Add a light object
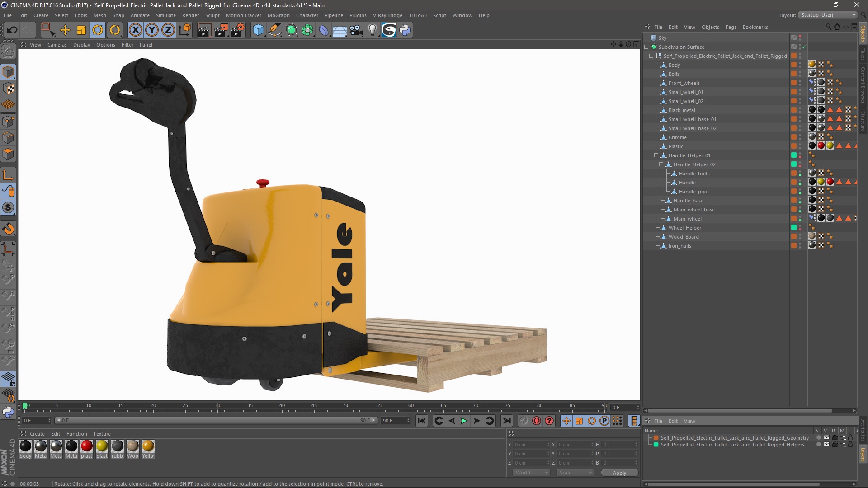 coord(373,30)
